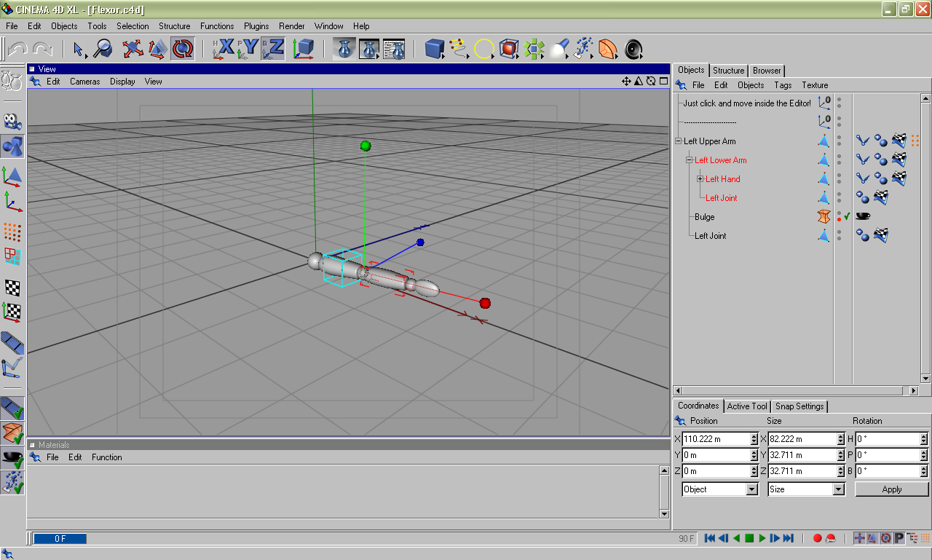Choose the Move tool icon
932x560 pixels.
(133, 49)
